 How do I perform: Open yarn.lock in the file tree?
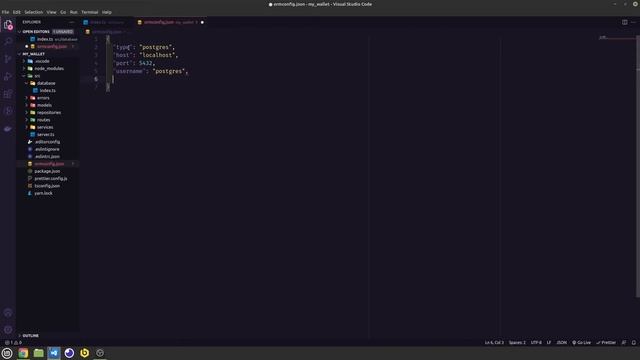click(x=43, y=193)
